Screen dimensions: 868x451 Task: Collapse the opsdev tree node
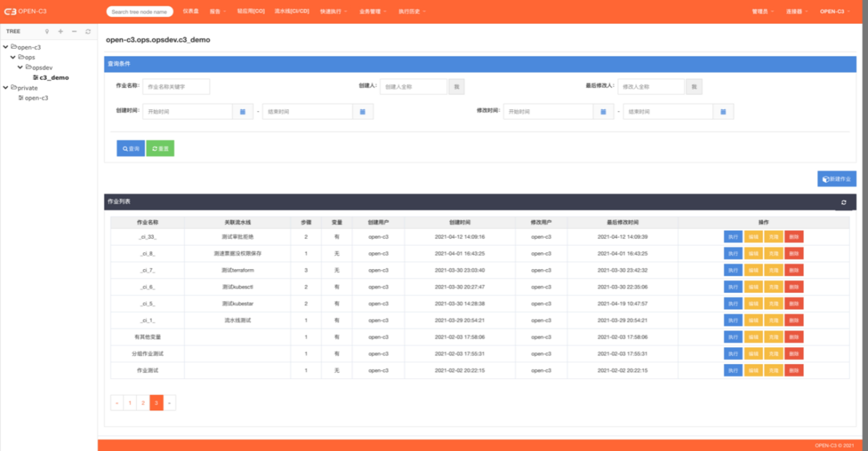20,67
